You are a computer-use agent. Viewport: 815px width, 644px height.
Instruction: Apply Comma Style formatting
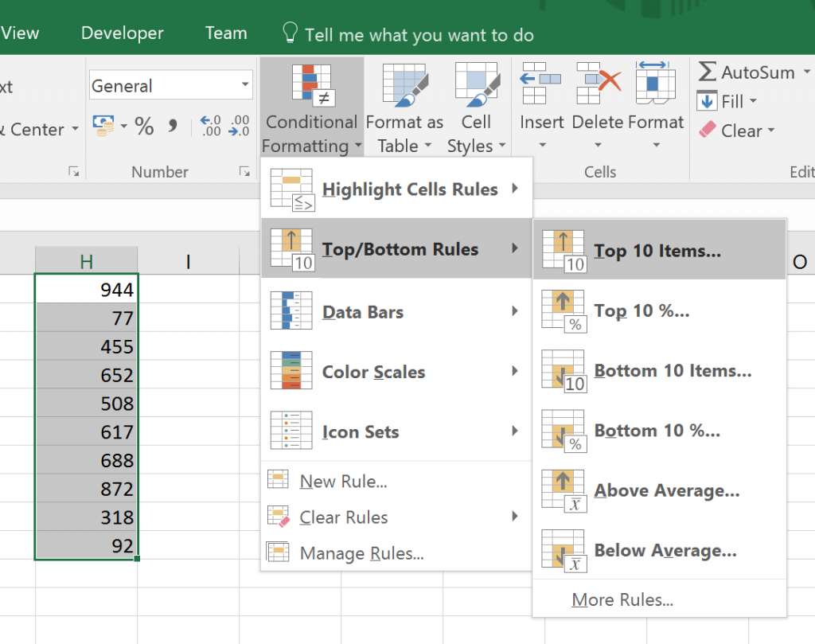tap(173, 127)
